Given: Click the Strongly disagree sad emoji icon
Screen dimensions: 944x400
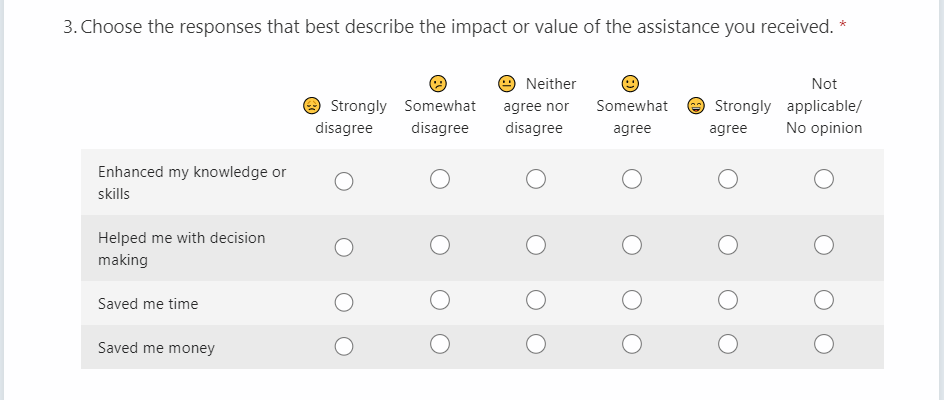Looking at the screenshot, I should pos(313,106).
